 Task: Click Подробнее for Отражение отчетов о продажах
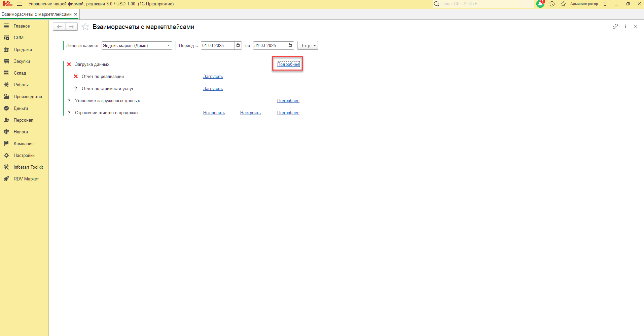288,113
